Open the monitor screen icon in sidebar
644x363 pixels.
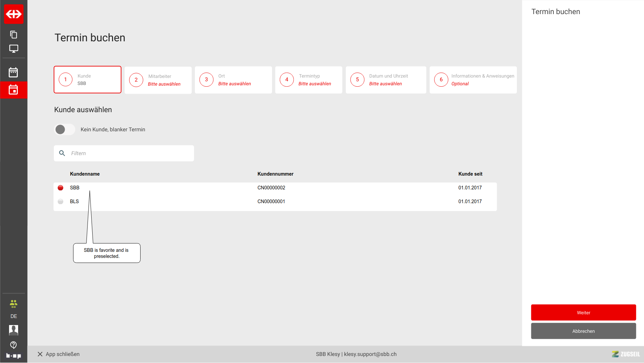click(x=14, y=49)
